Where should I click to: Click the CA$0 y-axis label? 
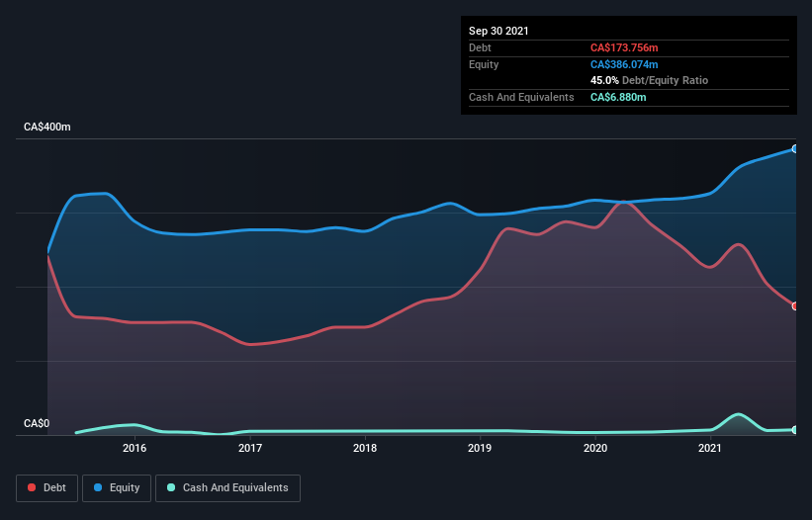tap(37, 423)
